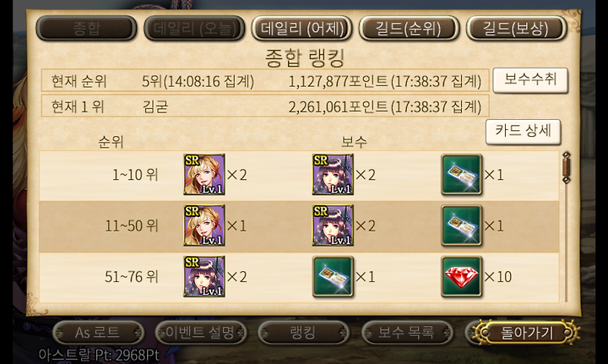The width and height of the screenshot is (608, 364).
Task: Open the 데일리 (어제) tab
Action: [x=301, y=29]
